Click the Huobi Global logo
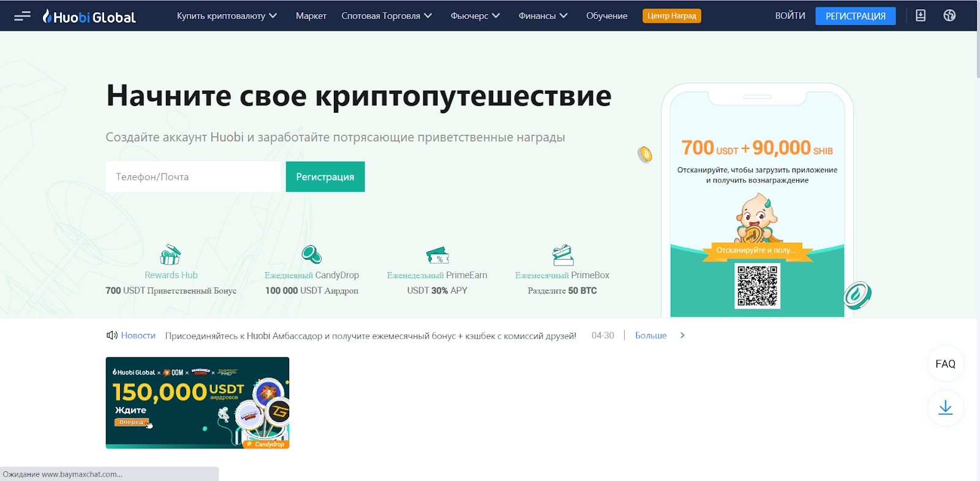The width and height of the screenshot is (980, 481). tap(89, 17)
